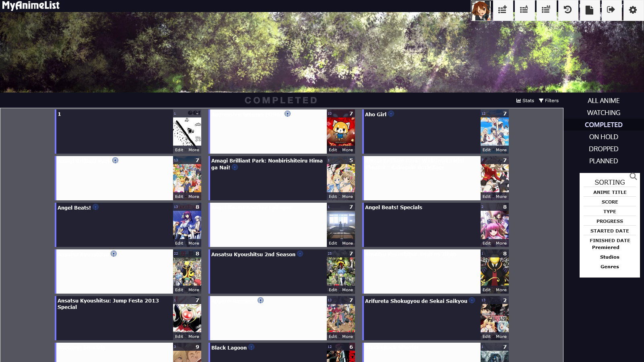This screenshot has height=362, width=644.
Task: Show More for Arifureta Shokugyou
Action: click(501, 337)
